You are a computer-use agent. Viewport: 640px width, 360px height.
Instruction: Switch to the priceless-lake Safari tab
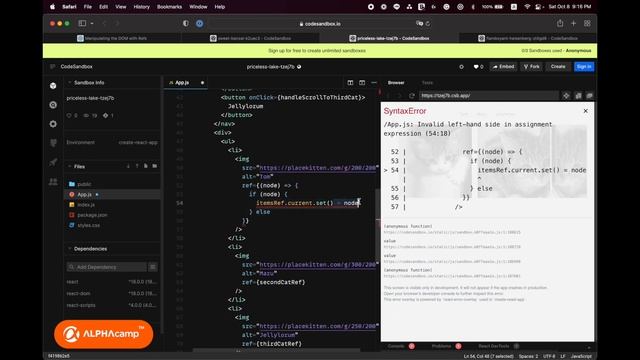click(389, 38)
